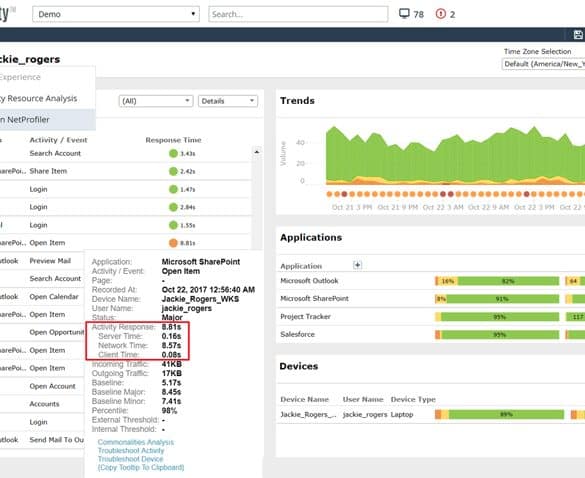Click the Device Type column header
The height and width of the screenshot is (478, 585).
point(413,399)
